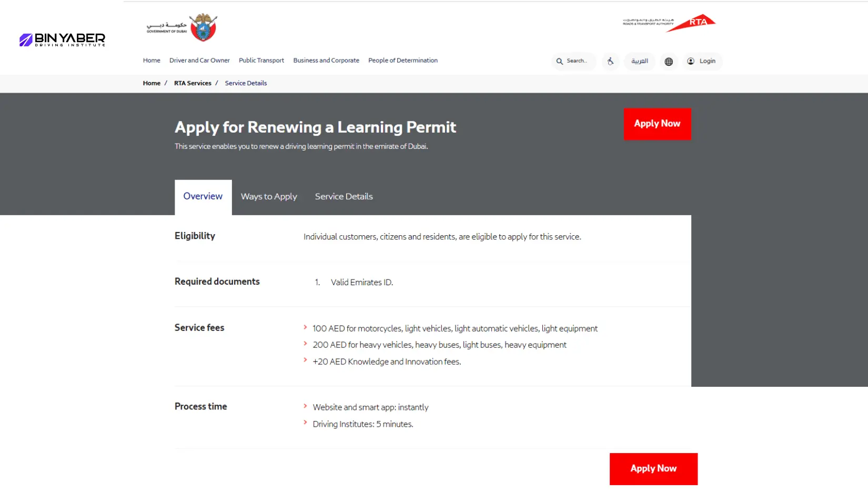Click the search magnifier icon
Viewport: 868px width, 492px height.
click(x=560, y=62)
